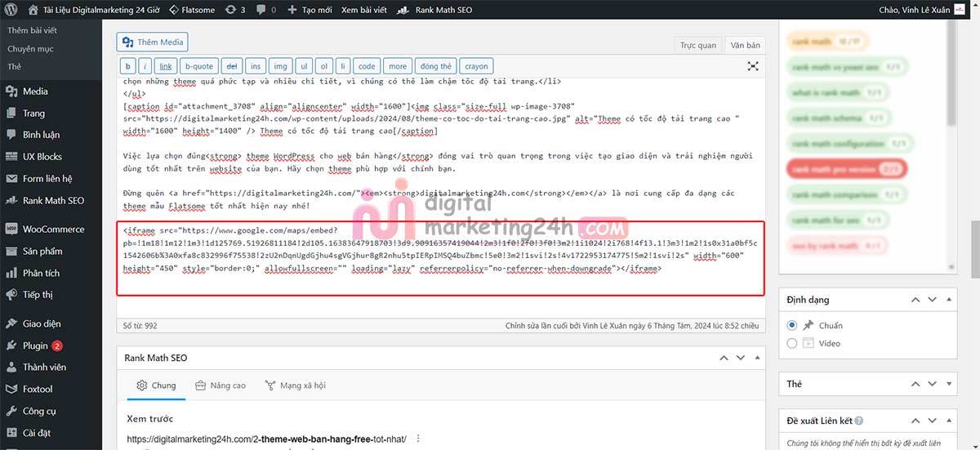Click the ol quicktag button

(x=324, y=66)
